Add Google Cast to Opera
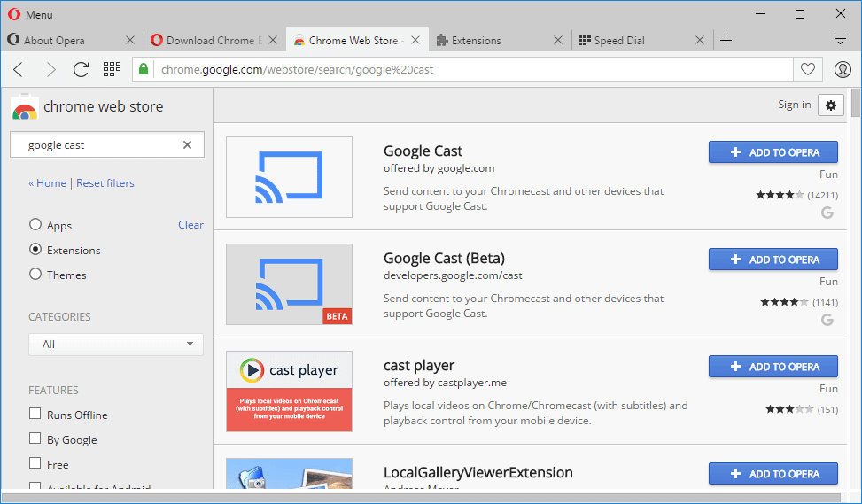Screen dimensions: 862x504 [x=773, y=152]
